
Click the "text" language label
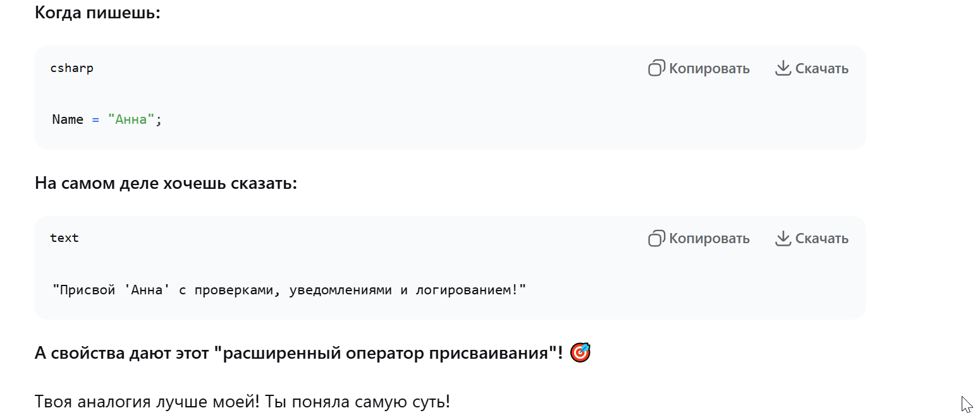pos(64,238)
